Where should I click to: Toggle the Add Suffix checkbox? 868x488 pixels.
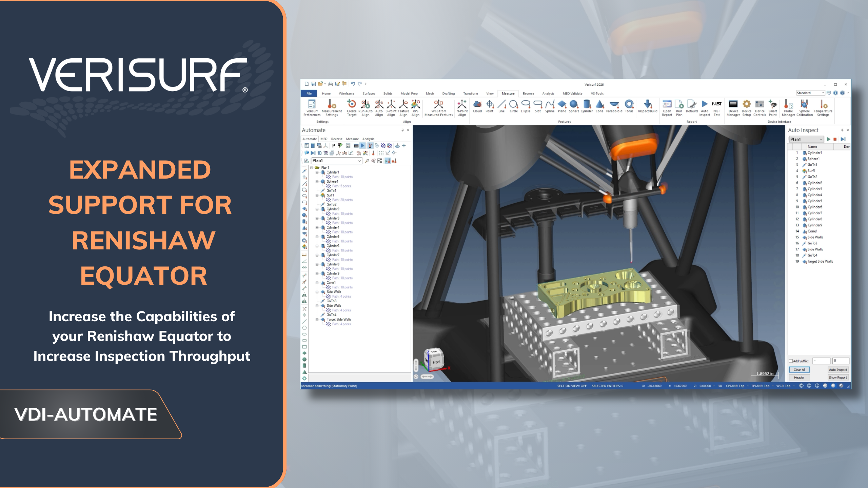point(791,361)
